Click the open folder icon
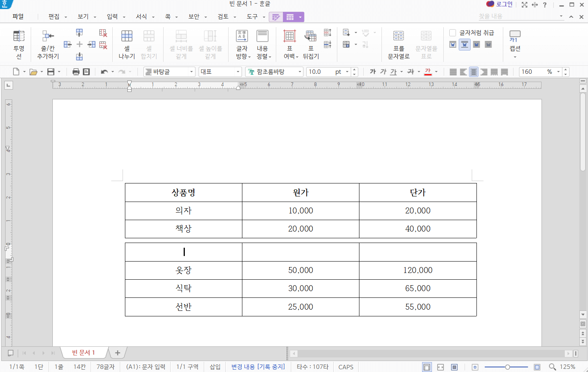 (x=33, y=72)
